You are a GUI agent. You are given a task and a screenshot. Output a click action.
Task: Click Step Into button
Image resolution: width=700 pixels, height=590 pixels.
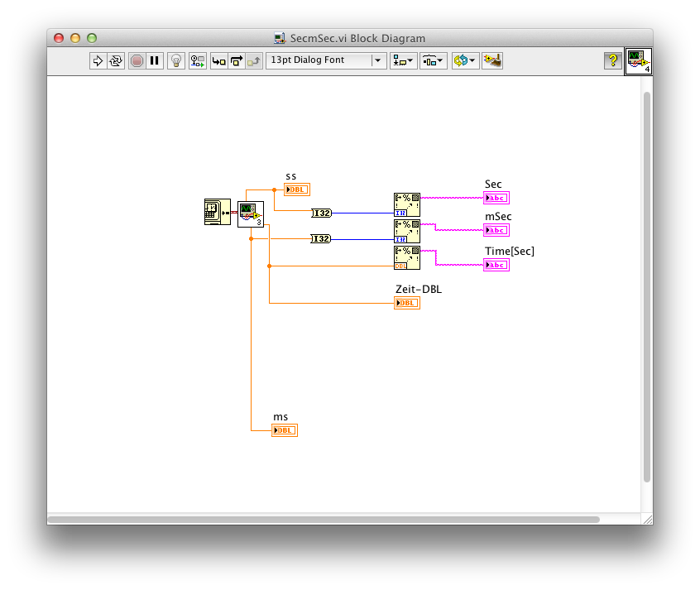(x=219, y=60)
